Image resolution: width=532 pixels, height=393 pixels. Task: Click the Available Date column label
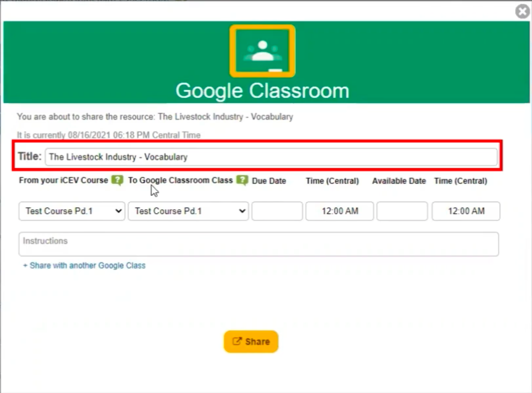tap(399, 181)
